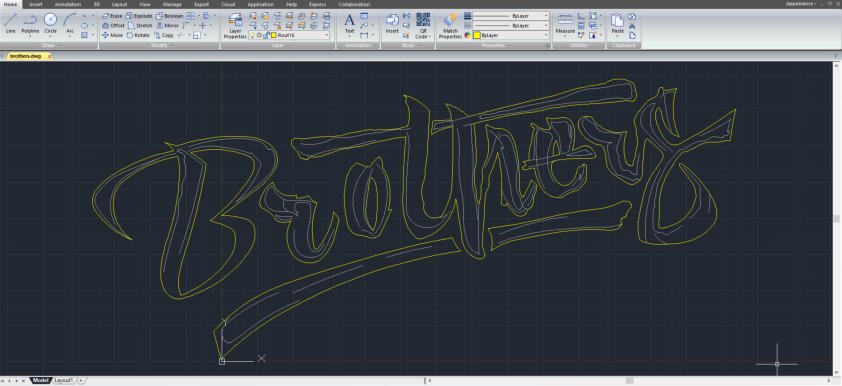Switch to the Annotation ribbon tab

point(68,4)
